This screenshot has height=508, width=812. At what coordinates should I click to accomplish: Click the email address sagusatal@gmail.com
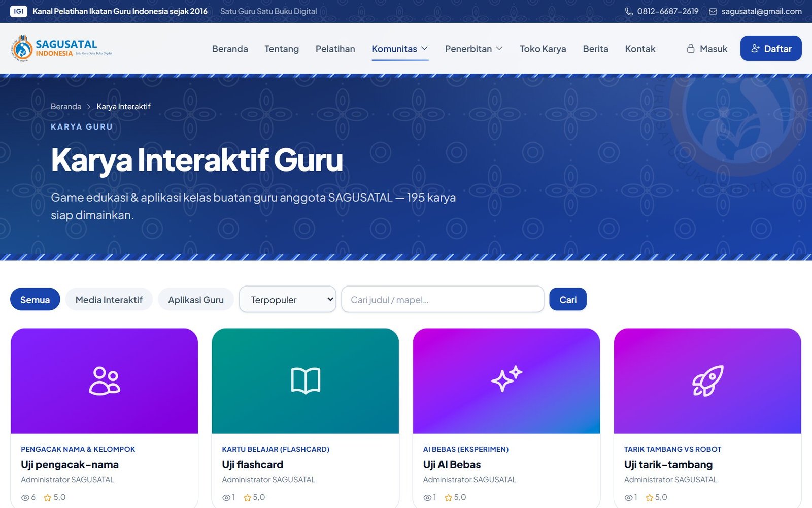pyautogui.click(x=762, y=11)
